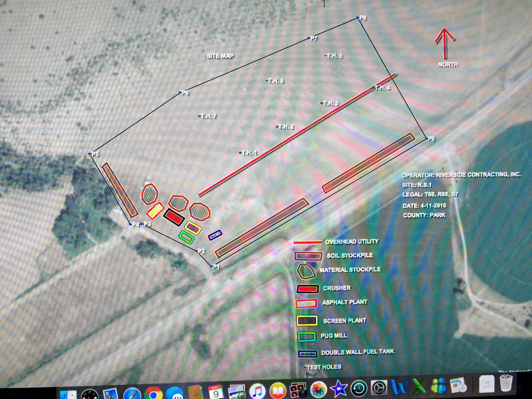The height and width of the screenshot is (399, 532).
Task: Launch Mail from the Dock
Action: tap(111, 394)
